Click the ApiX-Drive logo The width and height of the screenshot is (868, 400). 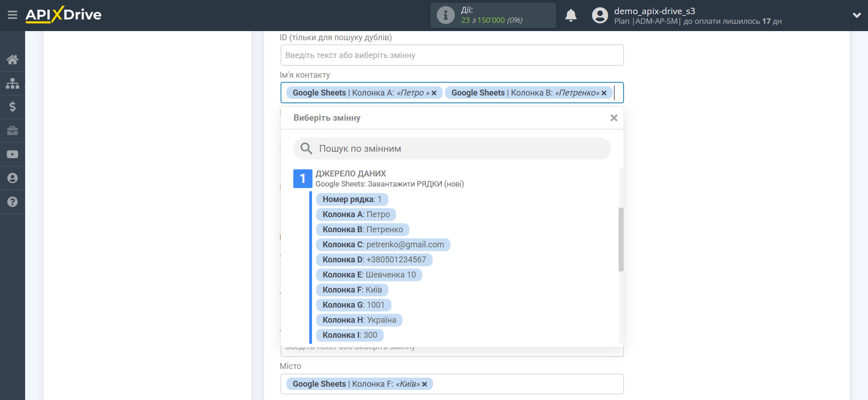(x=64, y=15)
